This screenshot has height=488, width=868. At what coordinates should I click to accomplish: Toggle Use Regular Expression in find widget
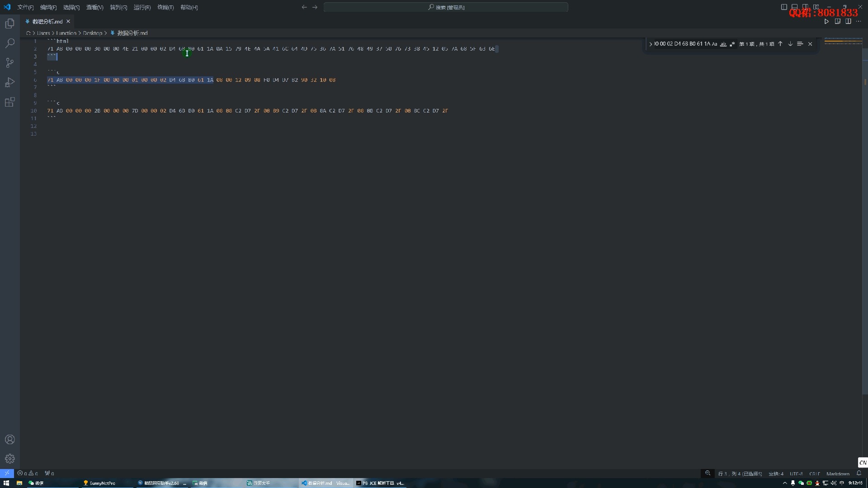732,44
